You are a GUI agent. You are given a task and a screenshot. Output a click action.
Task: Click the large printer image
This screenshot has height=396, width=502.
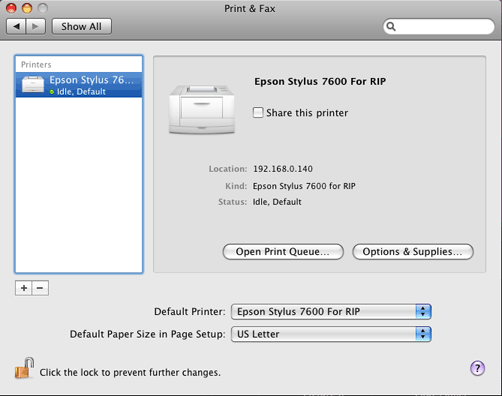[202, 109]
